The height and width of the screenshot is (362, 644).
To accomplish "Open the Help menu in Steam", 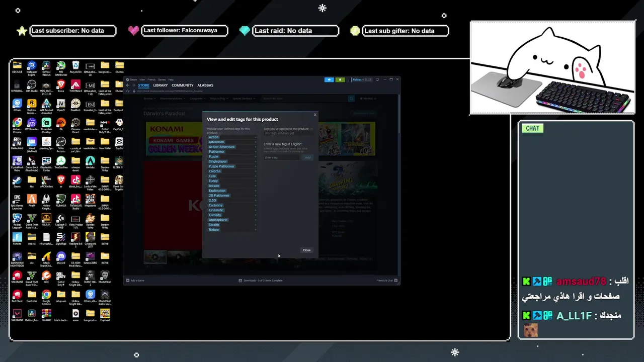I will [x=171, y=79].
